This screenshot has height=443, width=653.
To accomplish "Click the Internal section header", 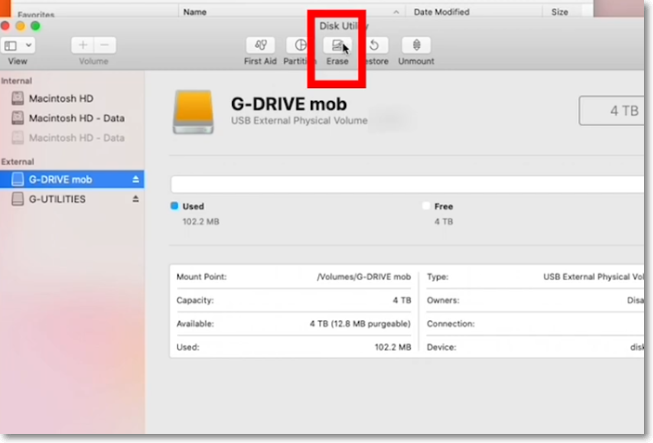I will 16,81.
